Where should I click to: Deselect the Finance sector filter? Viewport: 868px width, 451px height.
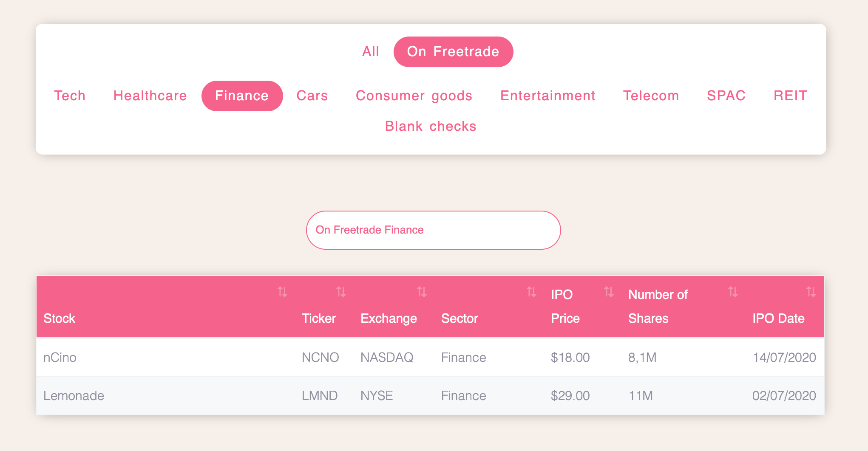click(242, 96)
